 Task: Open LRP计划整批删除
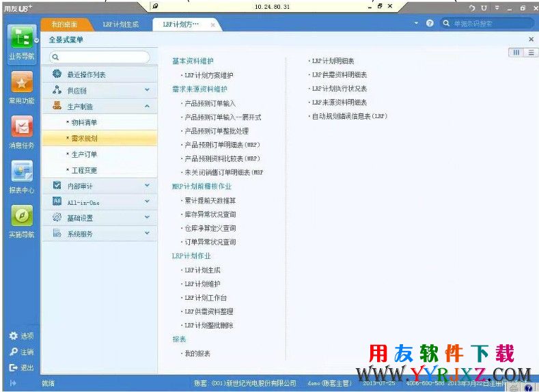tap(209, 325)
